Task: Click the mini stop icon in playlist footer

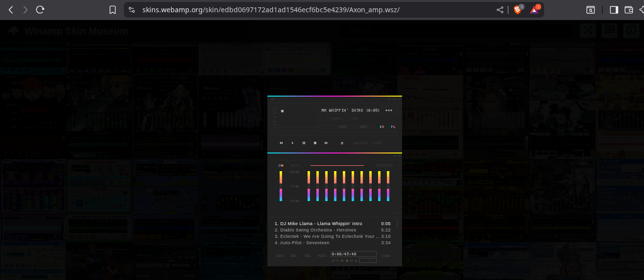Action: click(347, 260)
